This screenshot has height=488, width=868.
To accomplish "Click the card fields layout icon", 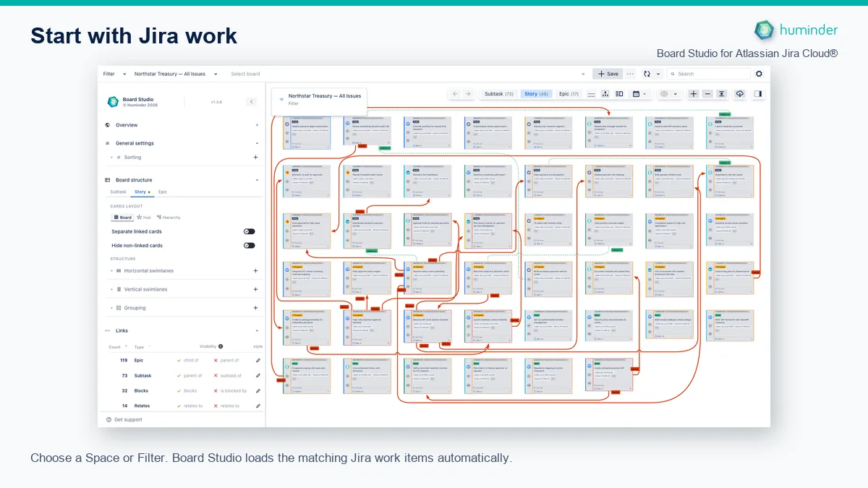I will coord(619,94).
